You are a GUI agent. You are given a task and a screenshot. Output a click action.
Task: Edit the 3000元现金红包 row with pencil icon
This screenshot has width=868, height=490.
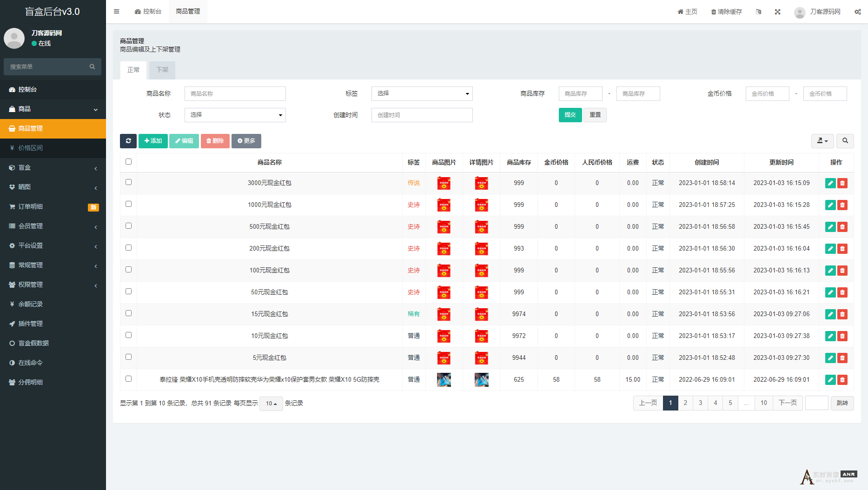(830, 183)
